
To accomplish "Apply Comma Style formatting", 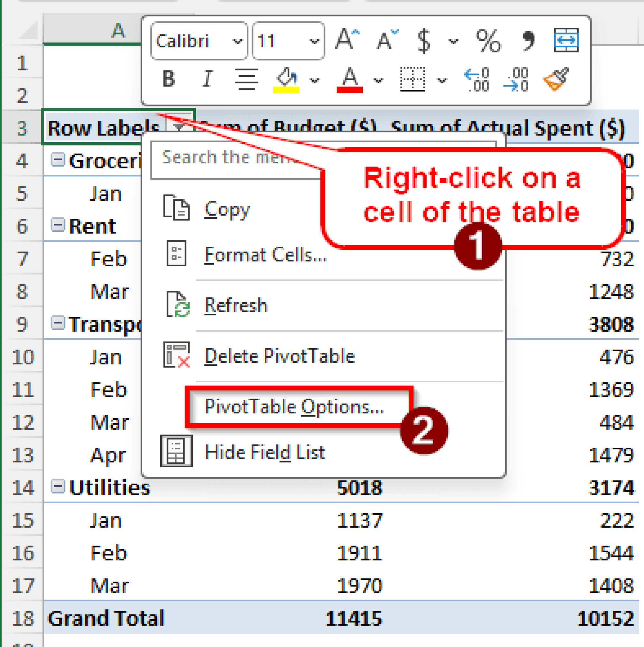I will click(528, 40).
